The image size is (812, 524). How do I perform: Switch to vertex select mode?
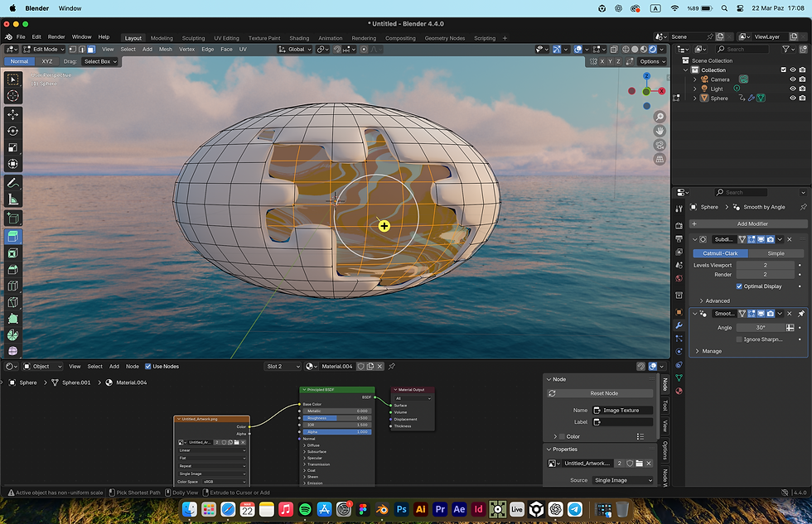pos(73,49)
